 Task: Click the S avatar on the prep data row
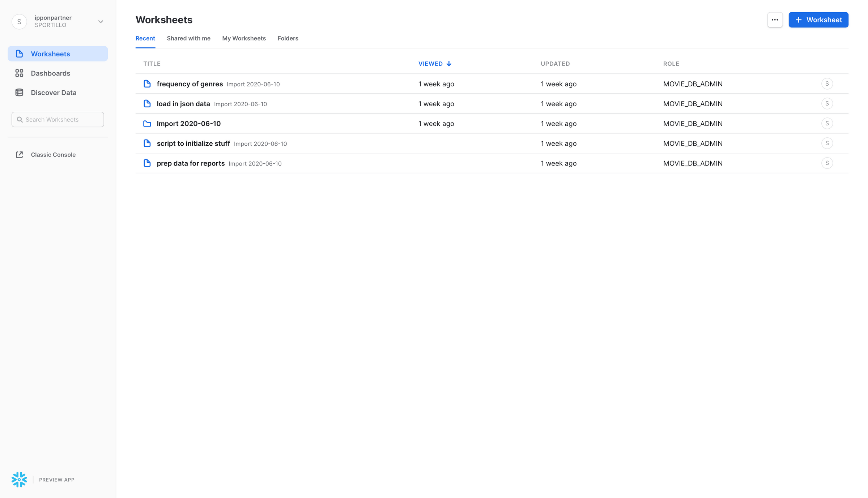click(827, 163)
